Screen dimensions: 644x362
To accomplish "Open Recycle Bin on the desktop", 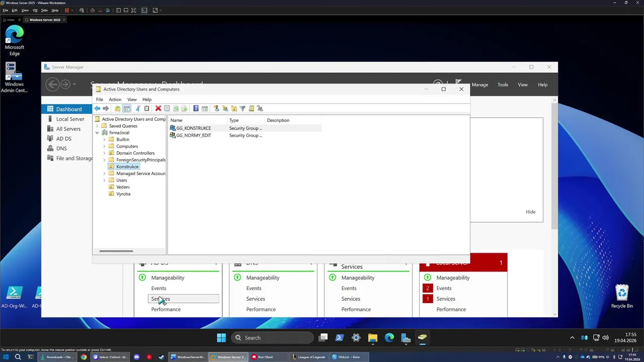I will (x=622, y=297).
